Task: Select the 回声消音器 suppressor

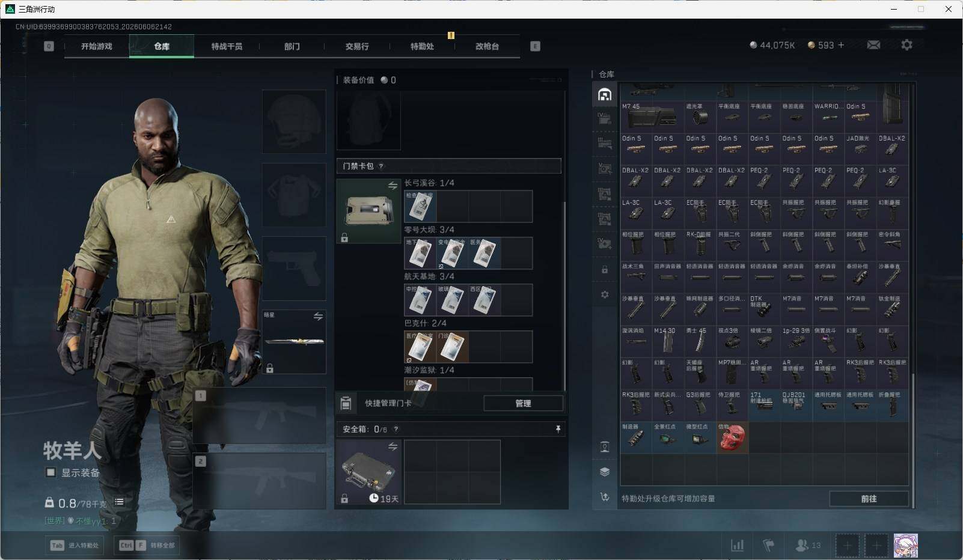Action: pos(668,278)
